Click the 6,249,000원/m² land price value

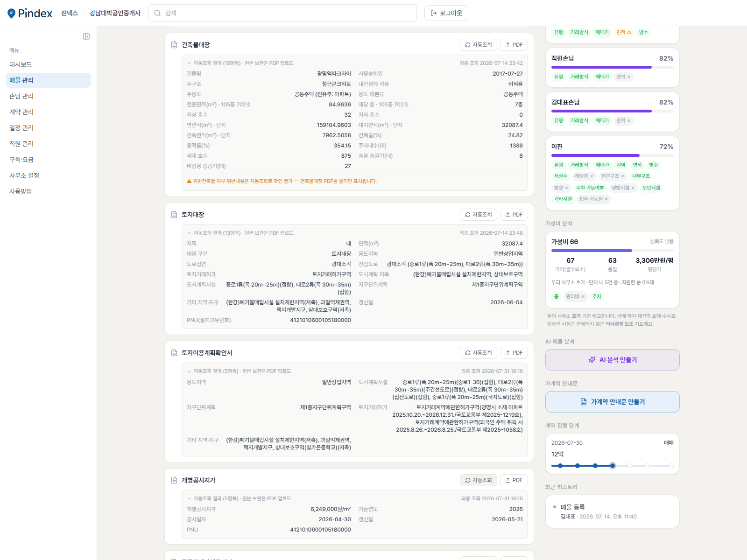point(331,509)
